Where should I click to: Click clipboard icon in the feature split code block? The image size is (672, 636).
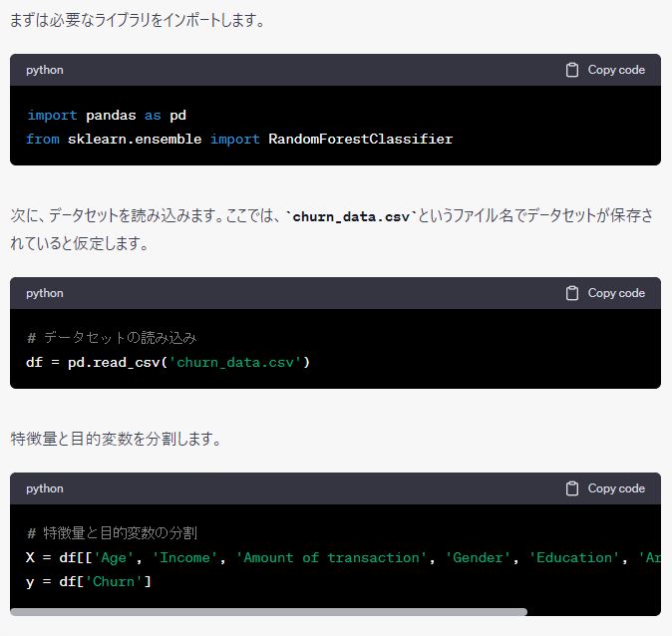pos(572,488)
